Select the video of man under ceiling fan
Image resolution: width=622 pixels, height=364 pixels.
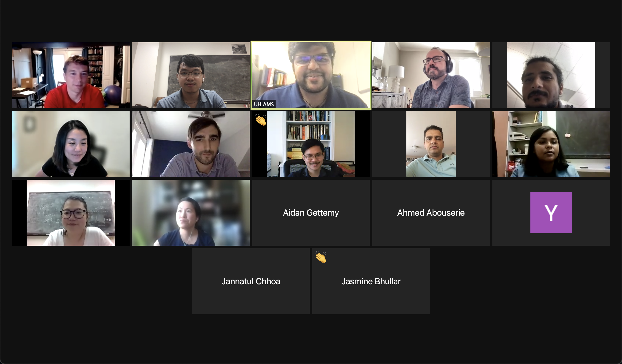coord(191,144)
